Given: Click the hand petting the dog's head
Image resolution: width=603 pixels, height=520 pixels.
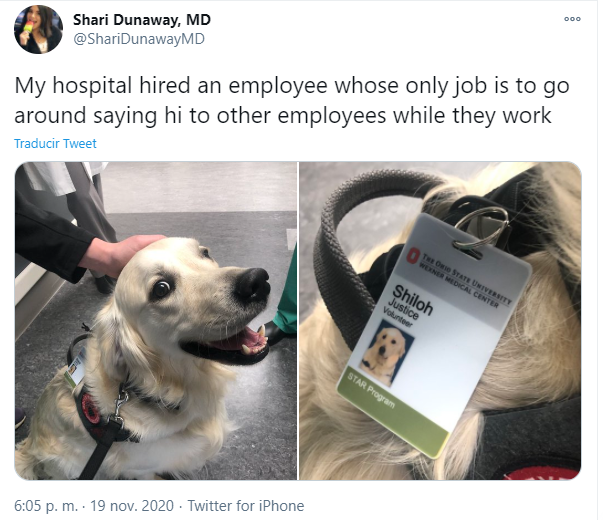Looking at the screenshot, I should click(x=120, y=254).
